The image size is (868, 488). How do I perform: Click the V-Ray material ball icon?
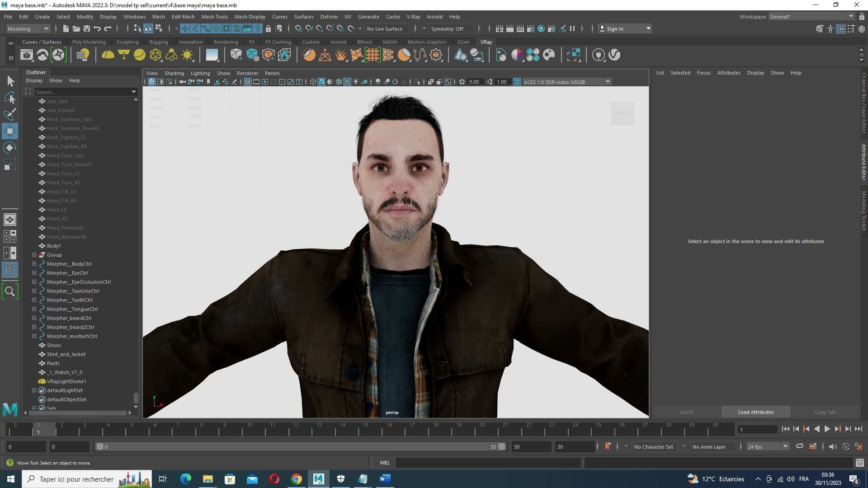[x=517, y=55]
